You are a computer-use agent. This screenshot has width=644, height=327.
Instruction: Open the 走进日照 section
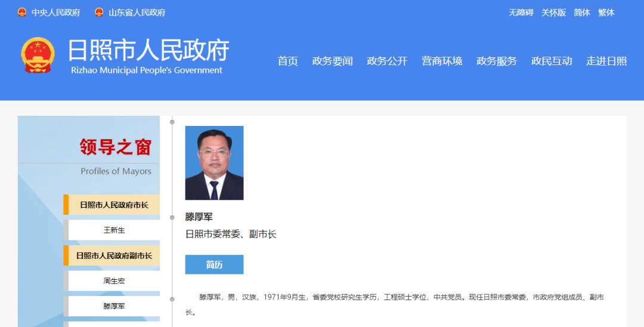point(606,61)
